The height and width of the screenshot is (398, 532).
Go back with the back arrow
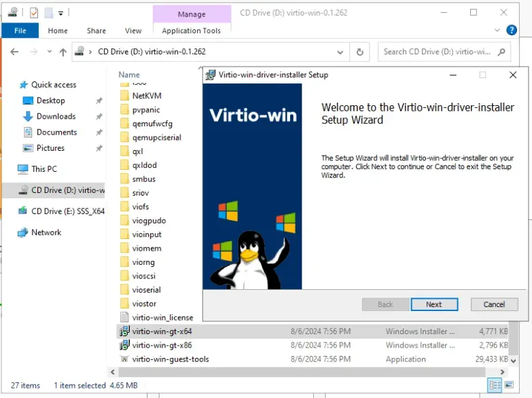click(14, 52)
